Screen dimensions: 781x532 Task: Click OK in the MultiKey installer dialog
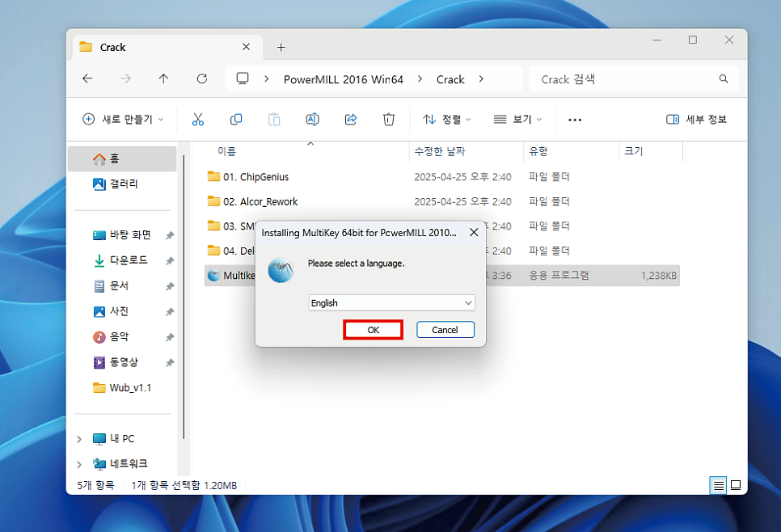373,330
